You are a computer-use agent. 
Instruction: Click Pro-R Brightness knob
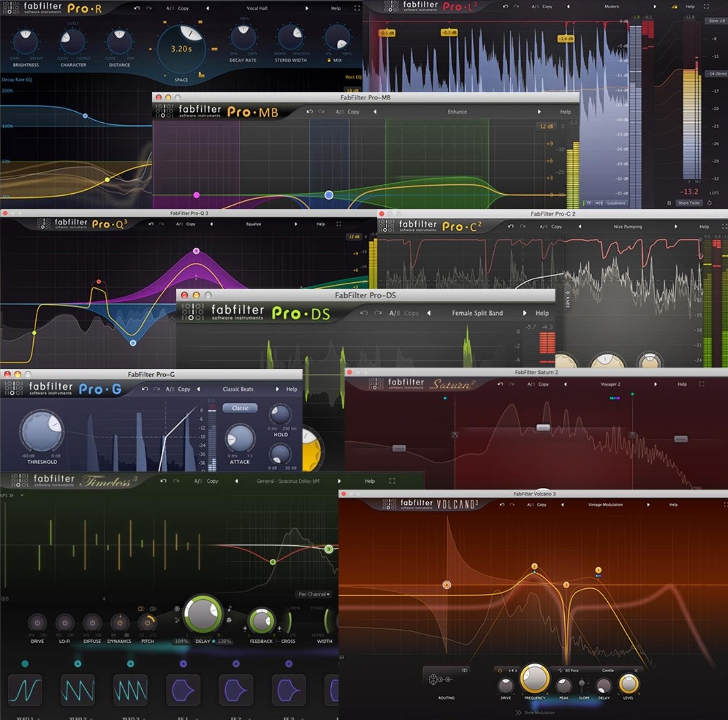(25, 41)
